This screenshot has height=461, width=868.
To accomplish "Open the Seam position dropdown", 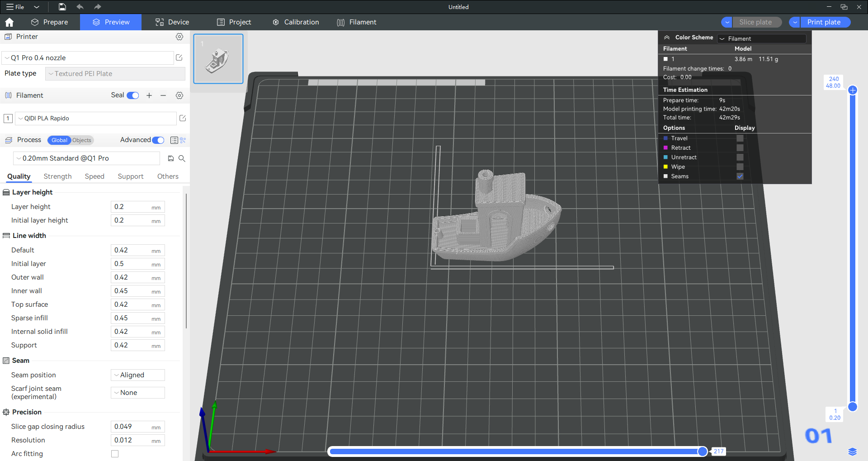I will (x=138, y=375).
